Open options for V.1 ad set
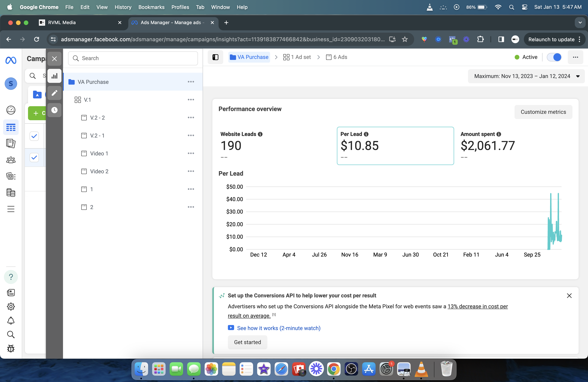 191,100
